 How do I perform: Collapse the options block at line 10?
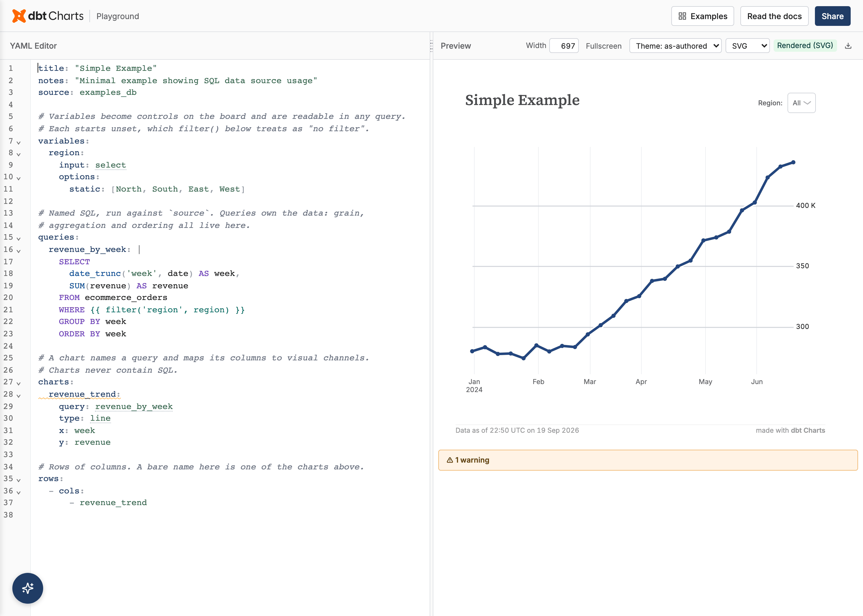18,178
